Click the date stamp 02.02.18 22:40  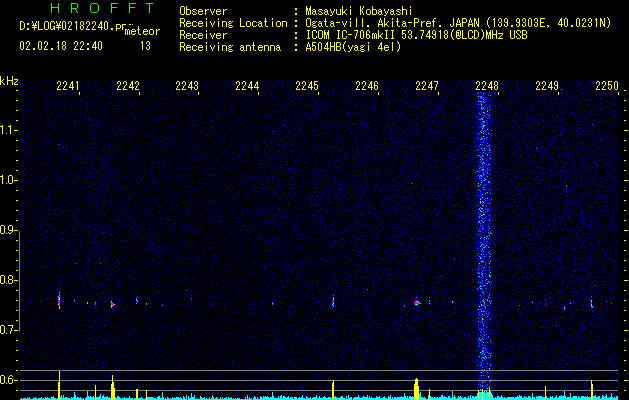[x=61, y=46]
